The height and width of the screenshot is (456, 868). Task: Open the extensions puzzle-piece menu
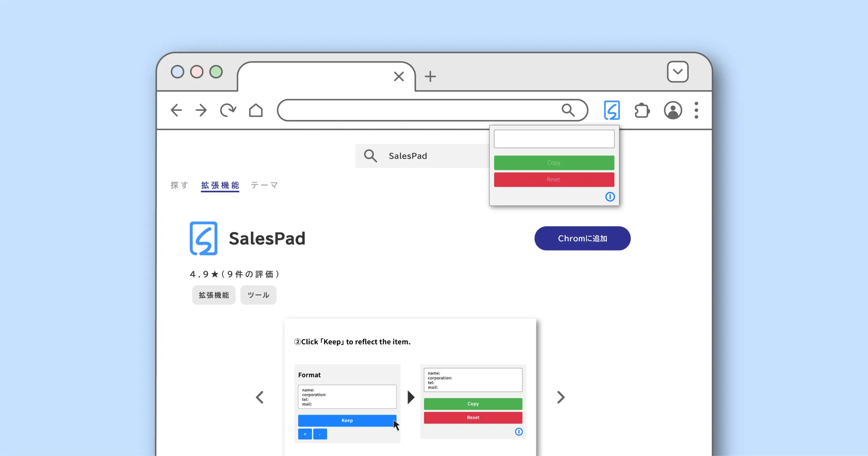[x=642, y=110]
